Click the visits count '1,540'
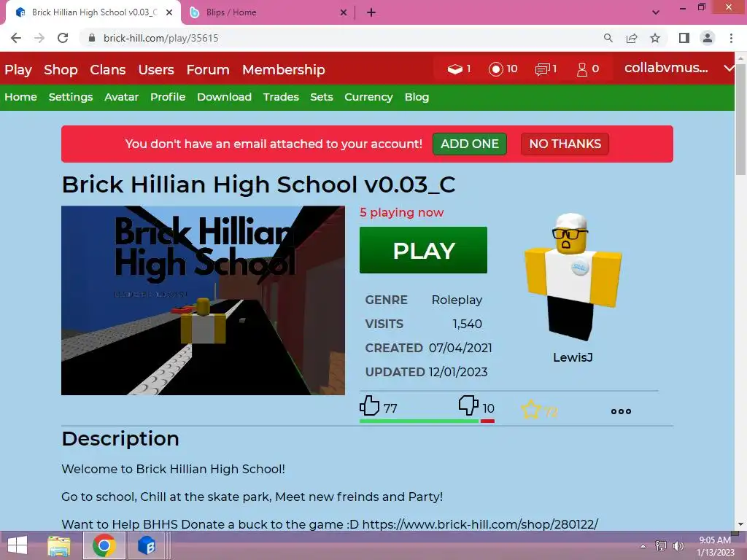This screenshot has width=747, height=560. coord(468,324)
